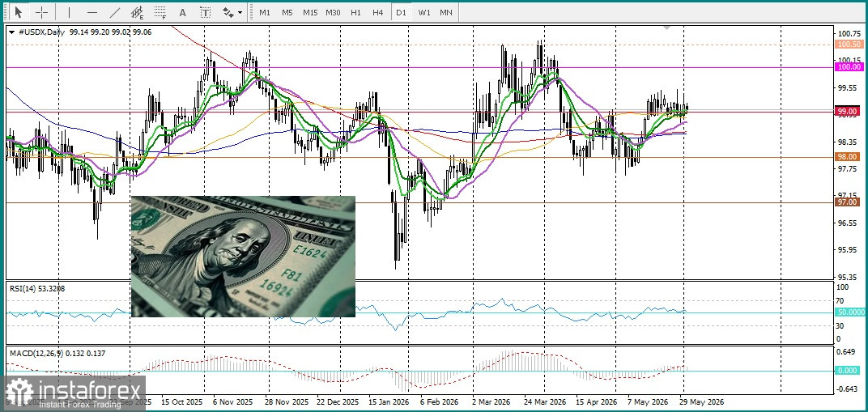Pick the vertical line drawing tool
The width and height of the screenshot is (868, 412).
[69, 11]
